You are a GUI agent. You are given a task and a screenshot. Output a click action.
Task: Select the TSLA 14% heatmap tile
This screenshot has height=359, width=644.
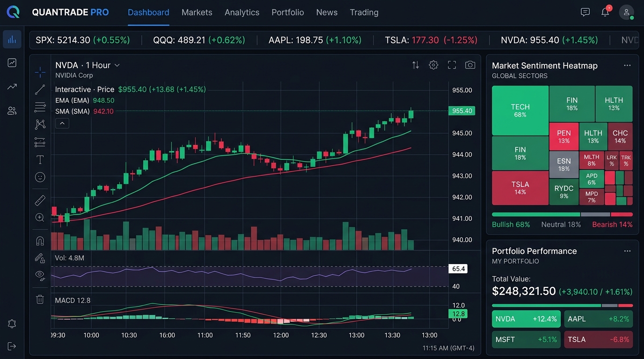pyautogui.click(x=520, y=188)
